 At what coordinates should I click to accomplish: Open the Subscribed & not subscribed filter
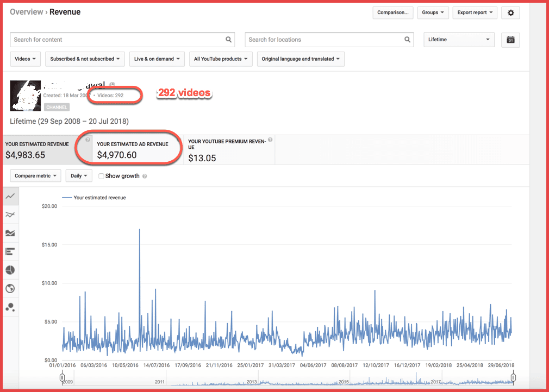pyautogui.click(x=85, y=59)
